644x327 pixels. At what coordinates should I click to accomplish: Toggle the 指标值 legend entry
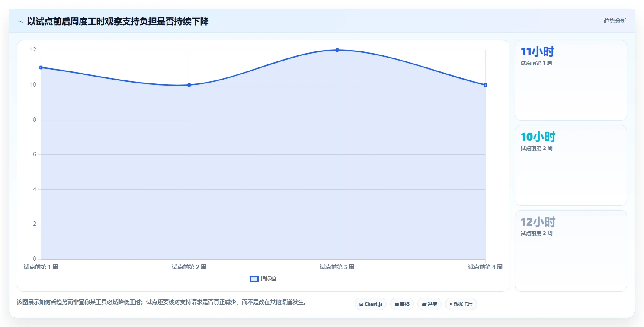(x=263, y=279)
